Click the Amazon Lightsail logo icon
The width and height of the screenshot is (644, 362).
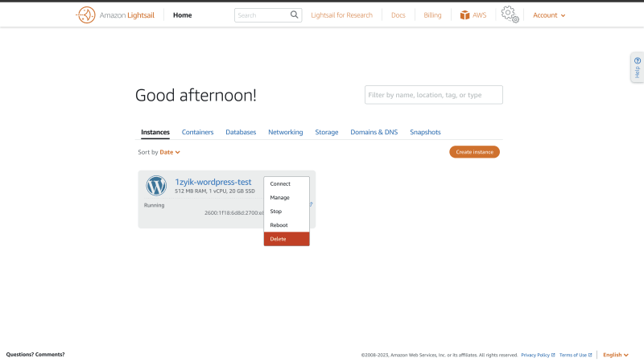pos(86,15)
